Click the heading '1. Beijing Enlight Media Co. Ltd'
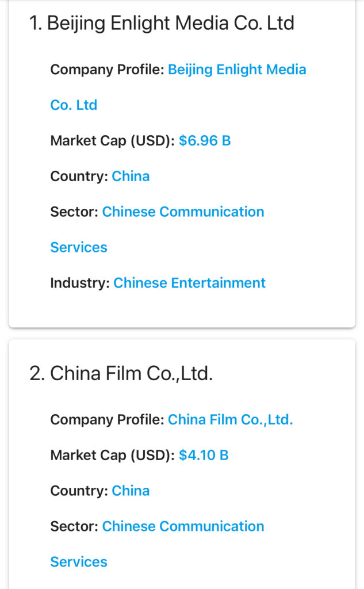364x589 pixels. pyautogui.click(x=162, y=24)
